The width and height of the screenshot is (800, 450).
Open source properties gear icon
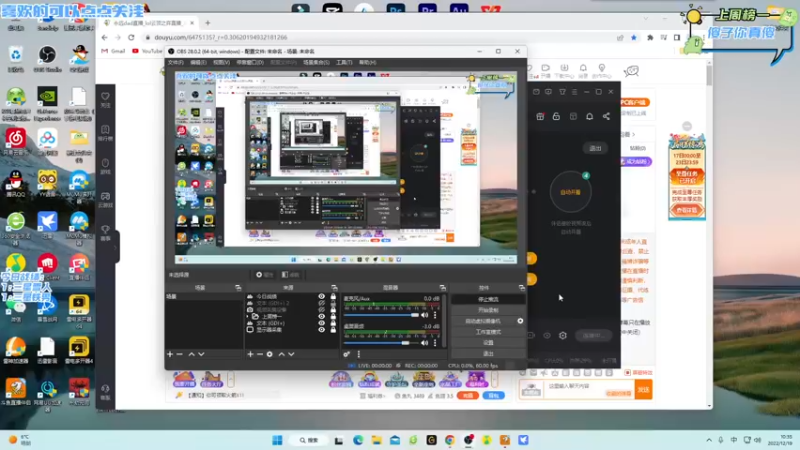tap(270, 354)
